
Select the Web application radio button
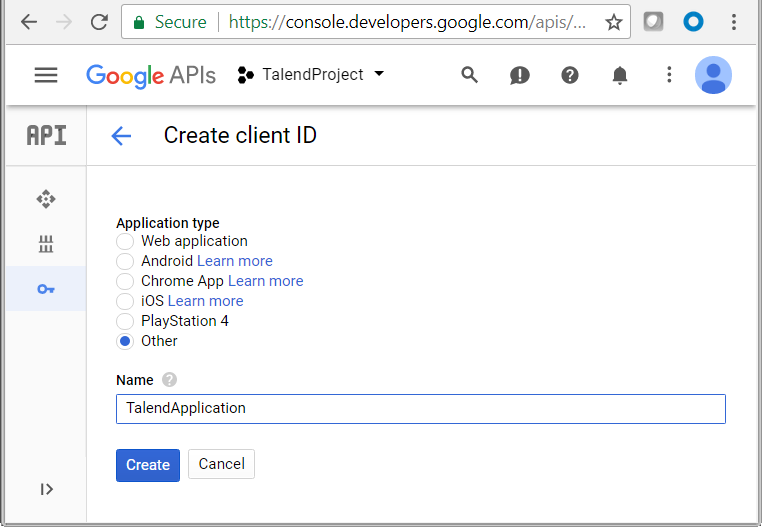(125, 241)
